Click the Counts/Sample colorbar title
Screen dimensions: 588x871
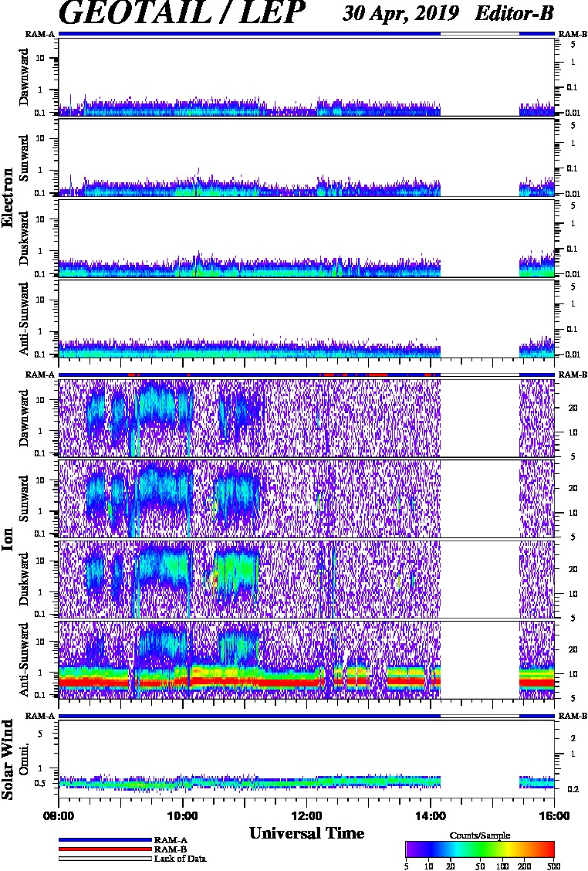(x=480, y=835)
